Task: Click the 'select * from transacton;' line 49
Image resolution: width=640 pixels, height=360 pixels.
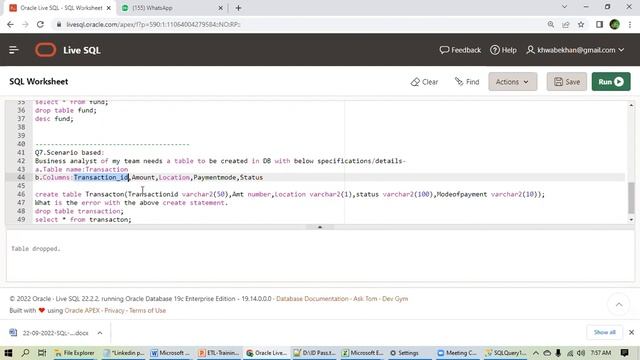Action: [83, 220]
